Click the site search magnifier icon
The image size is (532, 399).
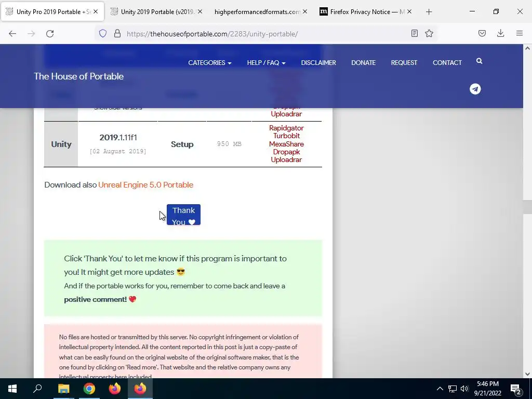[x=479, y=61]
